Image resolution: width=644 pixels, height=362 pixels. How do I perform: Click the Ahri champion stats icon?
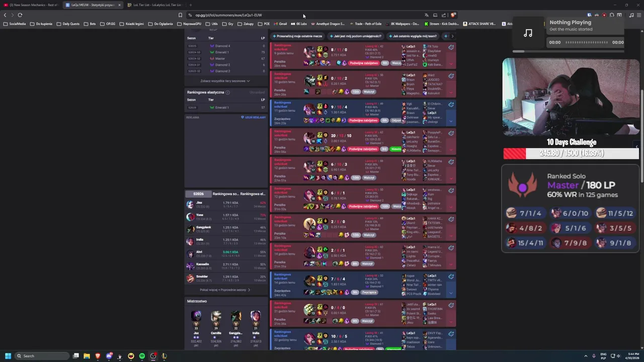pos(190,254)
